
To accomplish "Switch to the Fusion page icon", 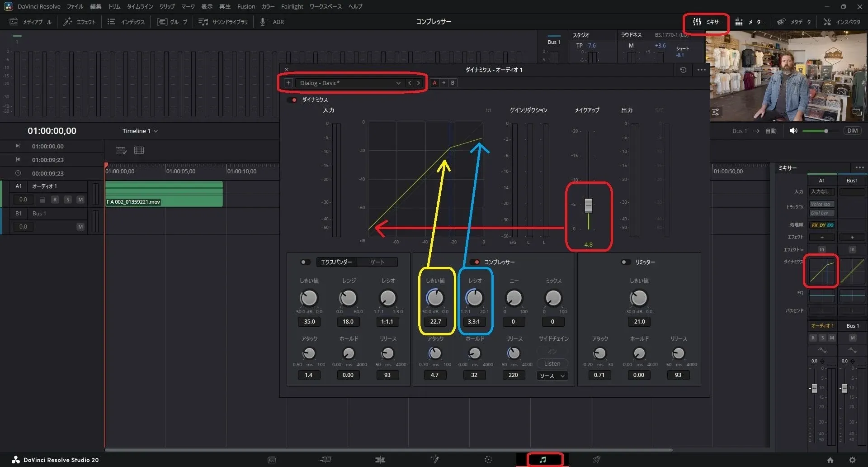I will (x=434, y=460).
